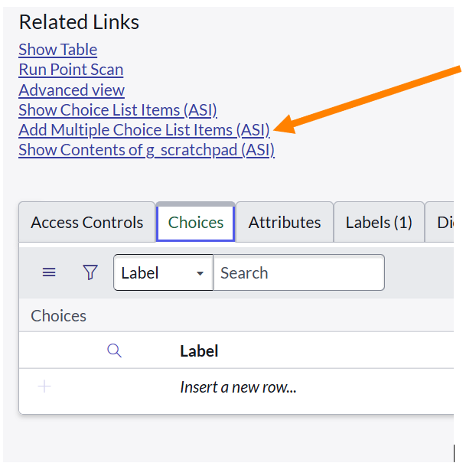The height and width of the screenshot is (476, 466).
Task: Switch to the Access Controls tab
Action: coord(86,223)
